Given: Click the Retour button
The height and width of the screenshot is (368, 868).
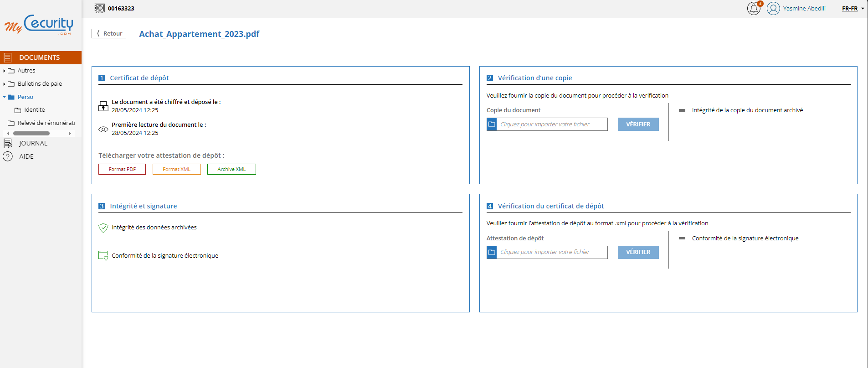Looking at the screenshot, I should 109,34.
